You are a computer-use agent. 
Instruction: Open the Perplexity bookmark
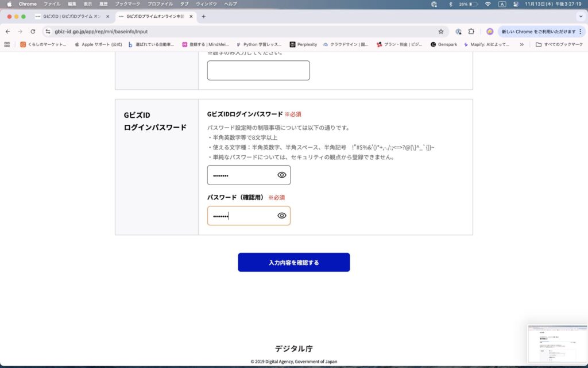pos(303,44)
